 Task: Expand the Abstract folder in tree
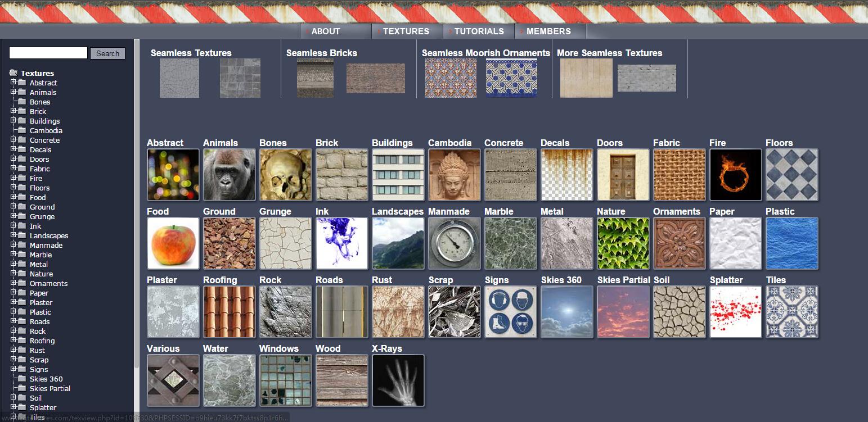[14, 83]
